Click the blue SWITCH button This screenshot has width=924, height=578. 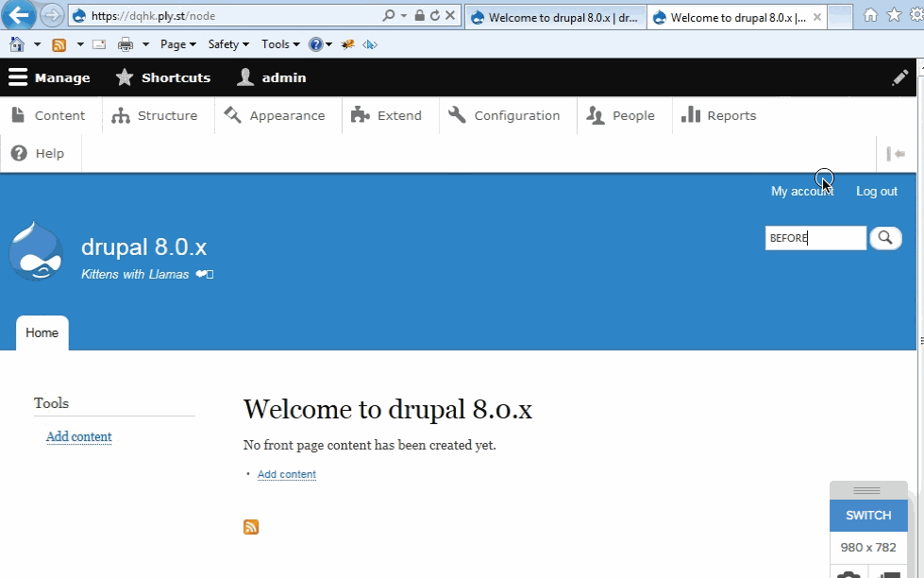click(868, 516)
